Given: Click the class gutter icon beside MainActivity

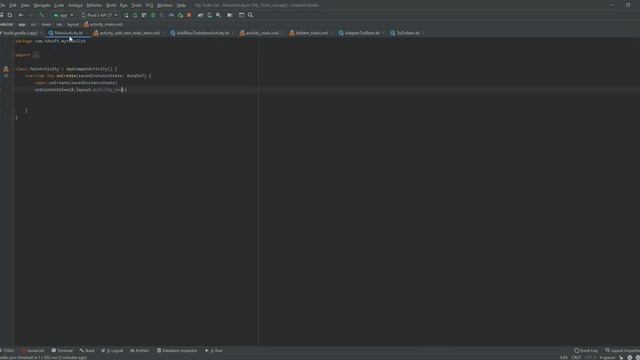Looking at the screenshot, I should [6, 69].
